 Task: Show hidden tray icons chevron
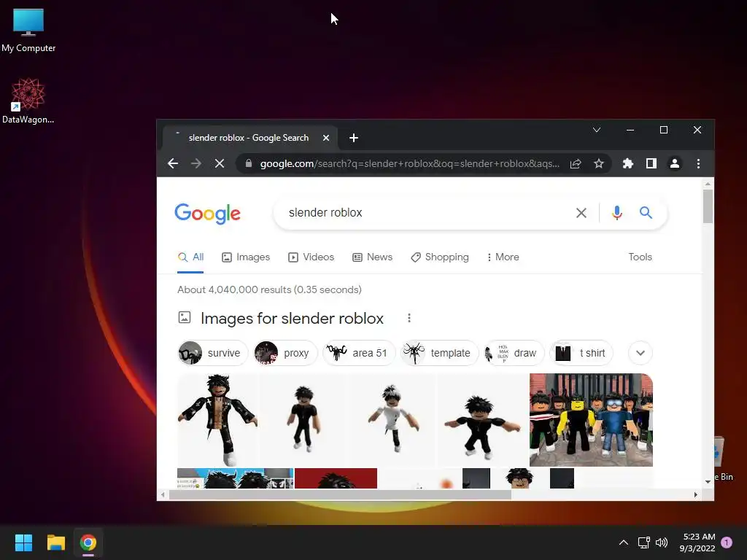point(623,542)
